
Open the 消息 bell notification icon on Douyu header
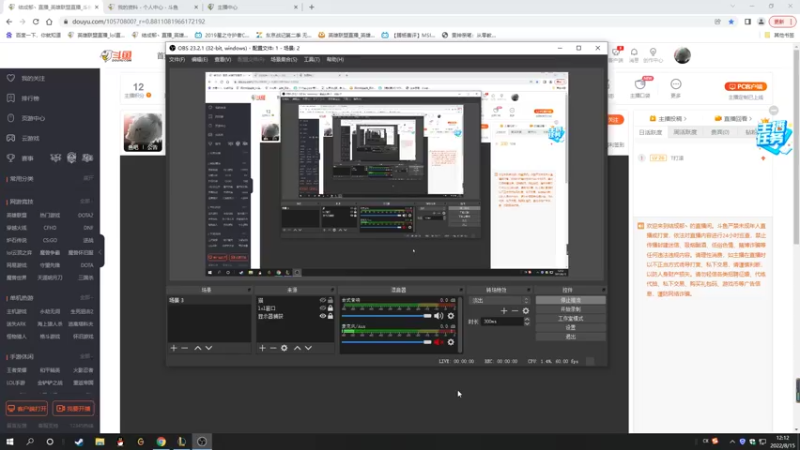[x=634, y=52]
